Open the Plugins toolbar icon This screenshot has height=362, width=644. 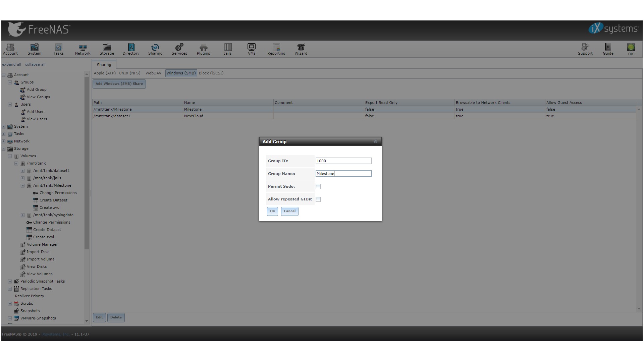pos(203,49)
